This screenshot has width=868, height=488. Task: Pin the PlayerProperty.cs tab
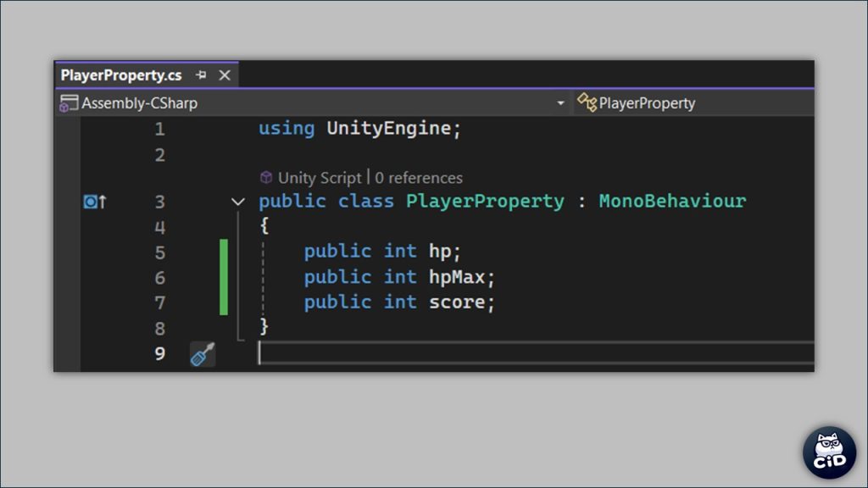tap(201, 75)
